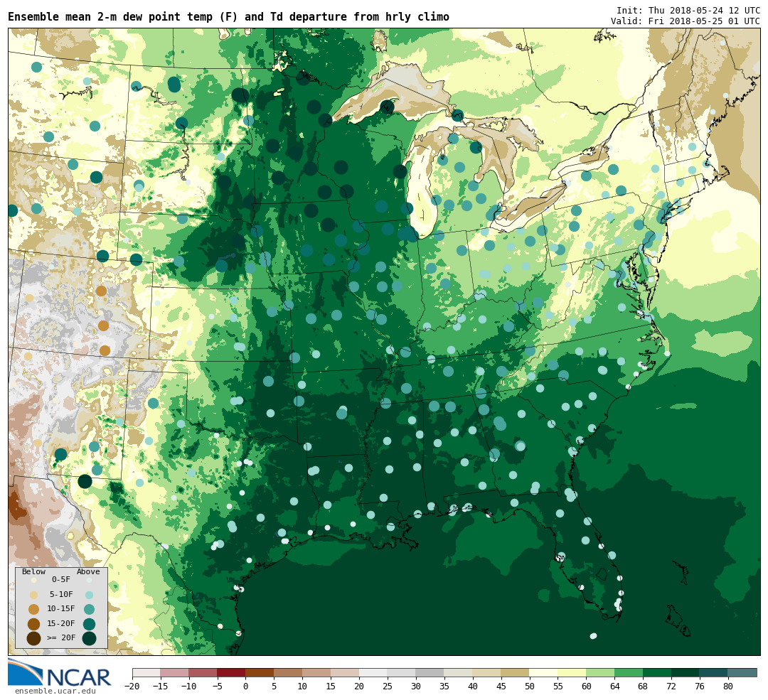Click the darkest teal '>= 20F' above circle
The width and height of the screenshot is (768, 700).
tap(89, 638)
